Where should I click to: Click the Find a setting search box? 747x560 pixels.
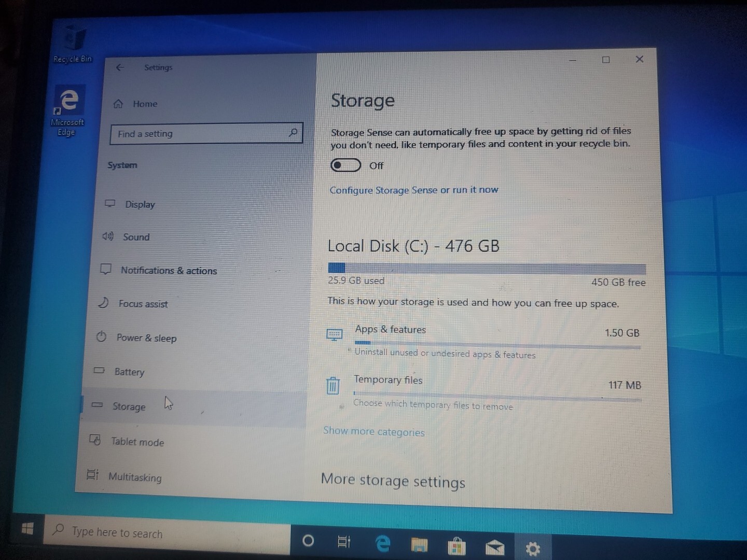[x=206, y=134]
